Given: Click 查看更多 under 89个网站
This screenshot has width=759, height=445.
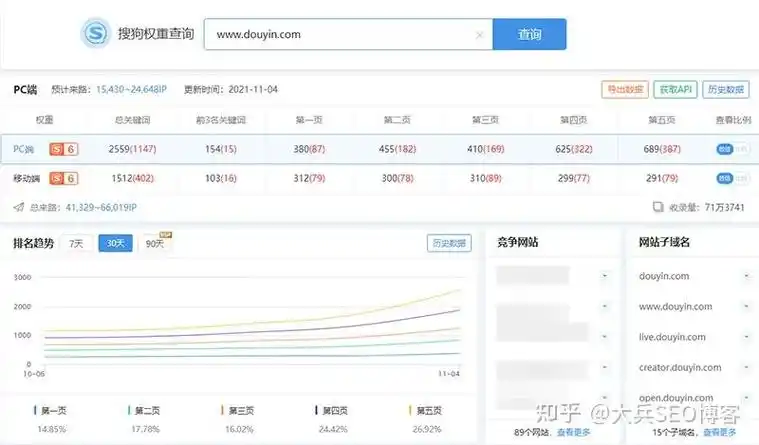Looking at the screenshot, I should (573, 432).
